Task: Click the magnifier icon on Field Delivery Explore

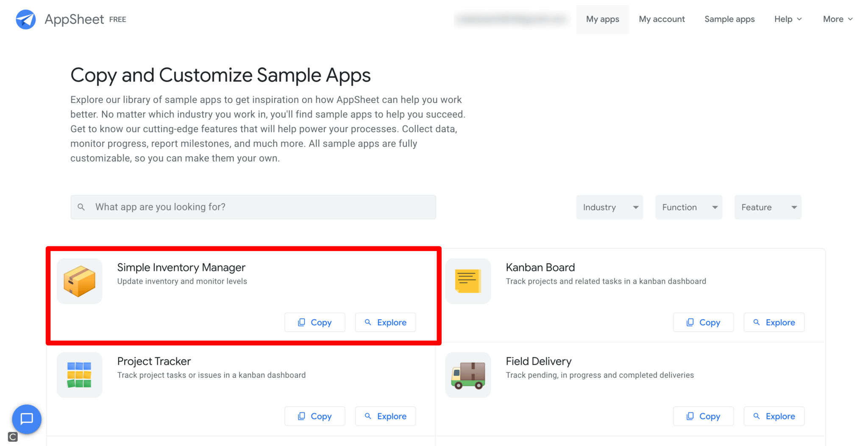Action: point(757,416)
